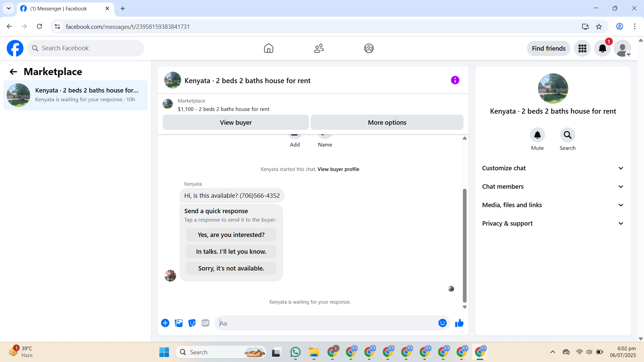Open the weather widget showing 39°C Haze
This screenshot has width=644, height=362.
pyautogui.click(x=21, y=352)
